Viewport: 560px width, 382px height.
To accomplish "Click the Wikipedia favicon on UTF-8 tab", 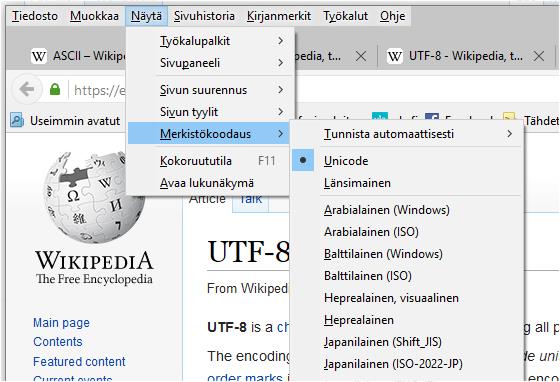I will (394, 56).
